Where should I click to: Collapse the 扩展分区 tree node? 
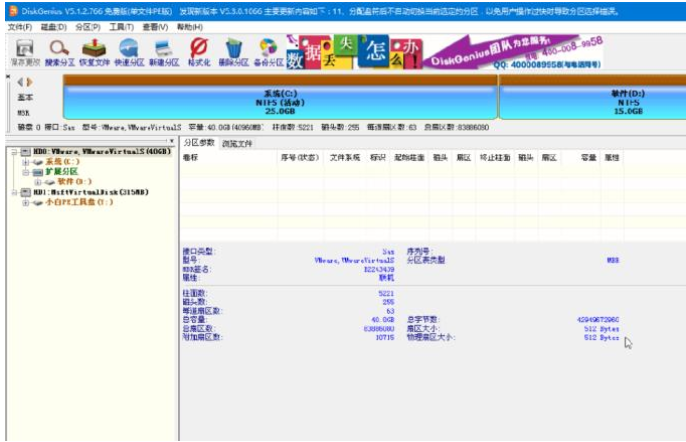[x=26, y=172]
